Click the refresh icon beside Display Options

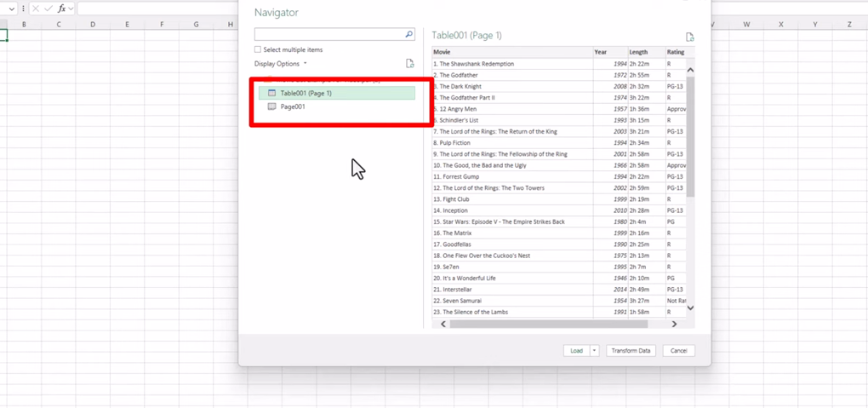(410, 64)
